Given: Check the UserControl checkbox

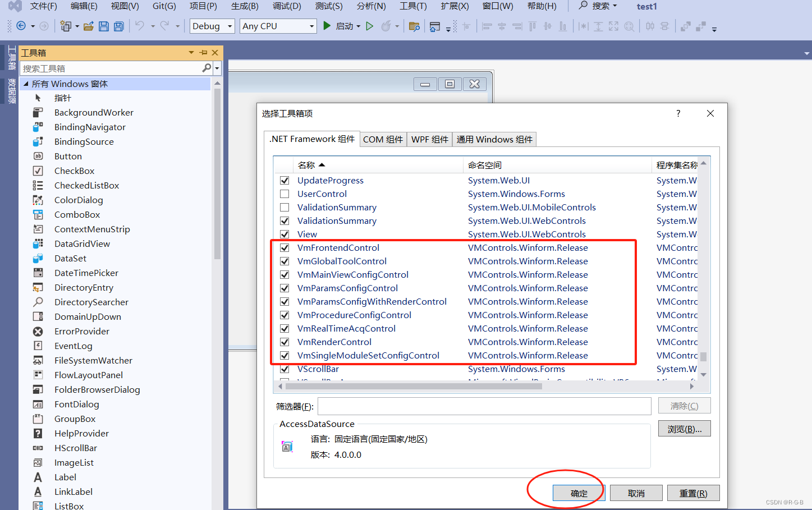Looking at the screenshot, I should point(285,194).
